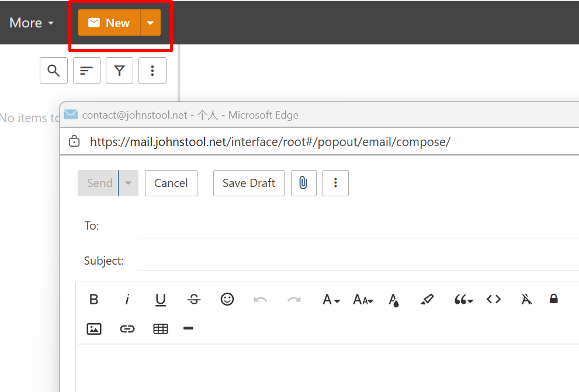Toggle strikethrough formatting

194,300
